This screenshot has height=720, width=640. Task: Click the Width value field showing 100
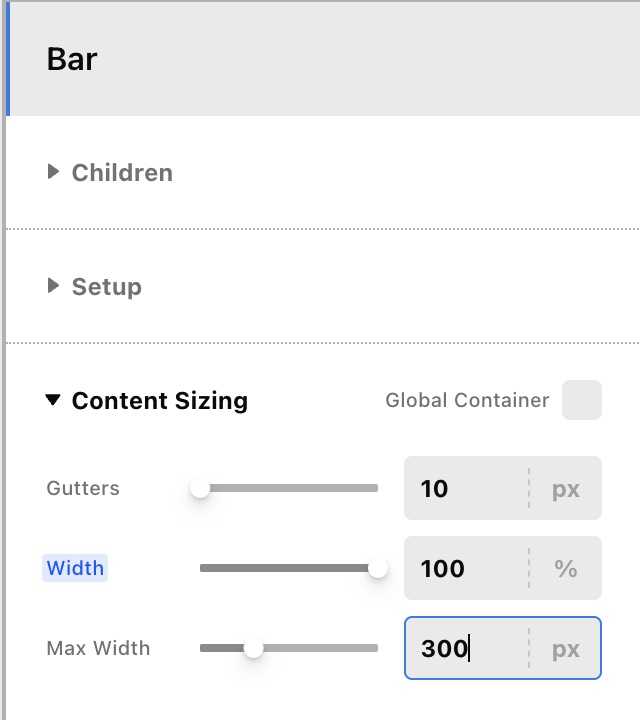coord(465,568)
